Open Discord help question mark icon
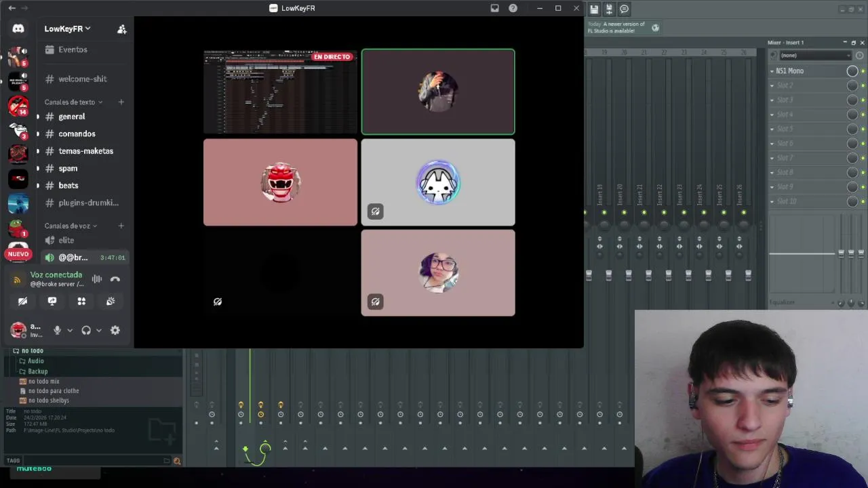The image size is (868, 488). 513,8
